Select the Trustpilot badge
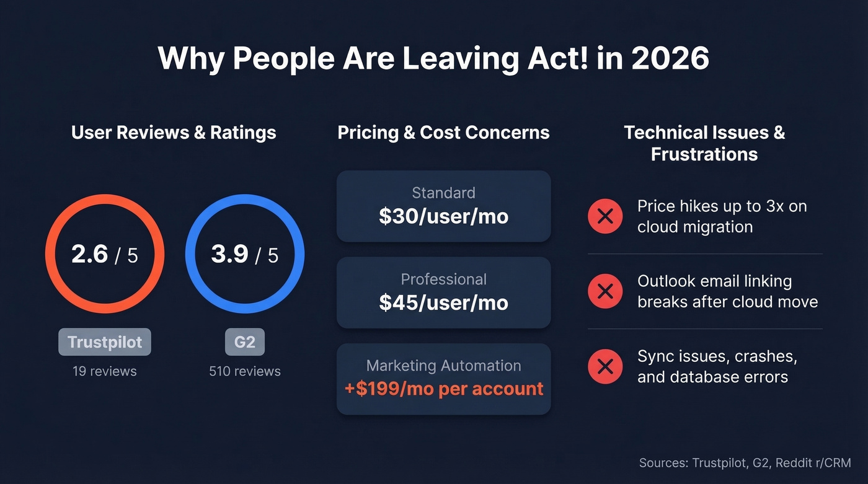This screenshot has width=868, height=484. click(105, 342)
